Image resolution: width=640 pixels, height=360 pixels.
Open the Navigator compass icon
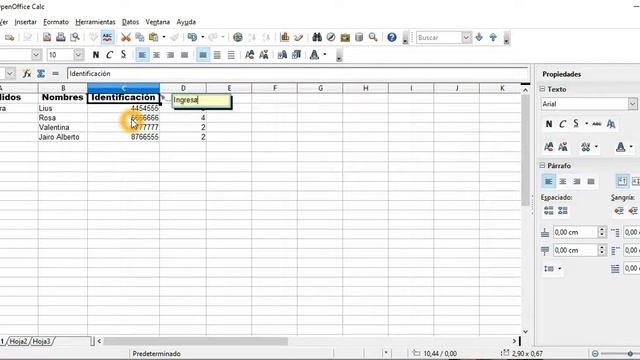coord(331,38)
